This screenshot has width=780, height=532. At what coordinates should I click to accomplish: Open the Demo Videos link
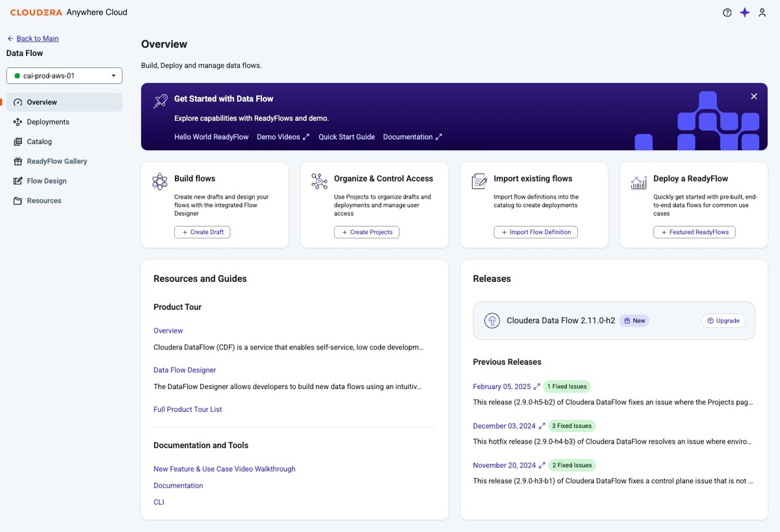click(278, 137)
